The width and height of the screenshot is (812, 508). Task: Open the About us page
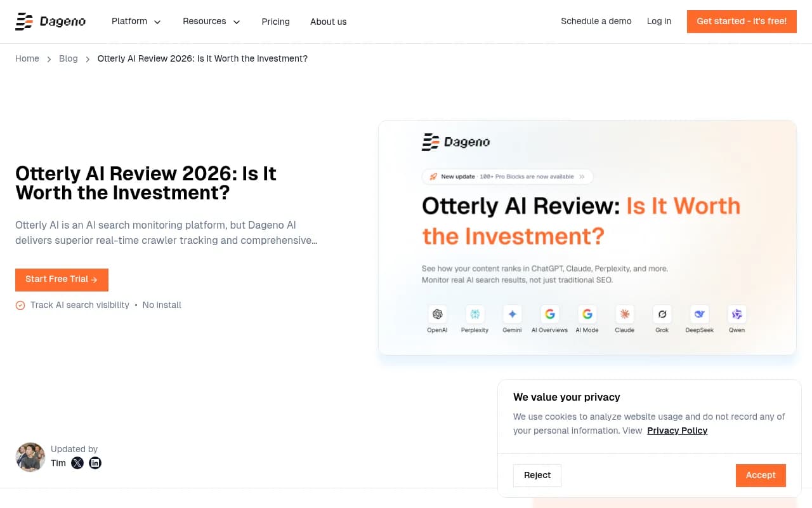[x=328, y=22]
